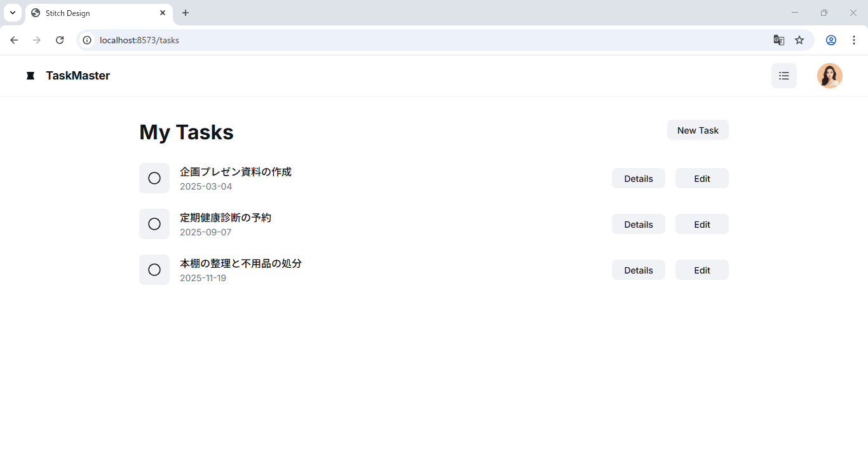Open Details for 本棚の整理と不用品の処分
Image resolution: width=868 pixels, height=458 pixels.
(x=639, y=270)
